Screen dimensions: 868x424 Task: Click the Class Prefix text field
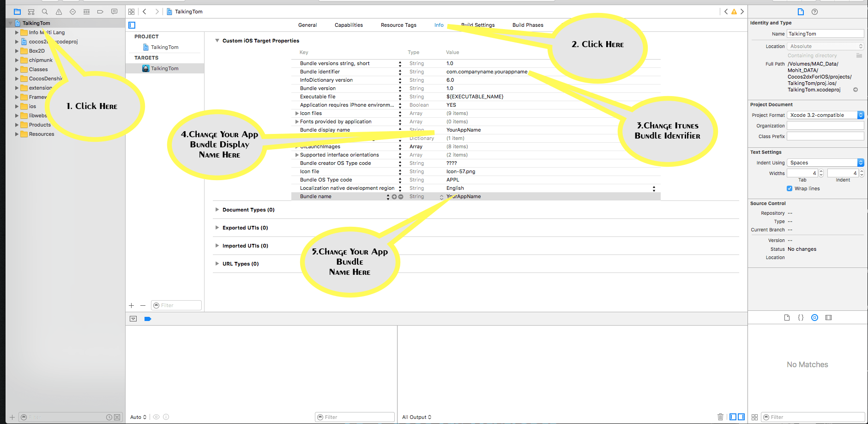point(826,136)
